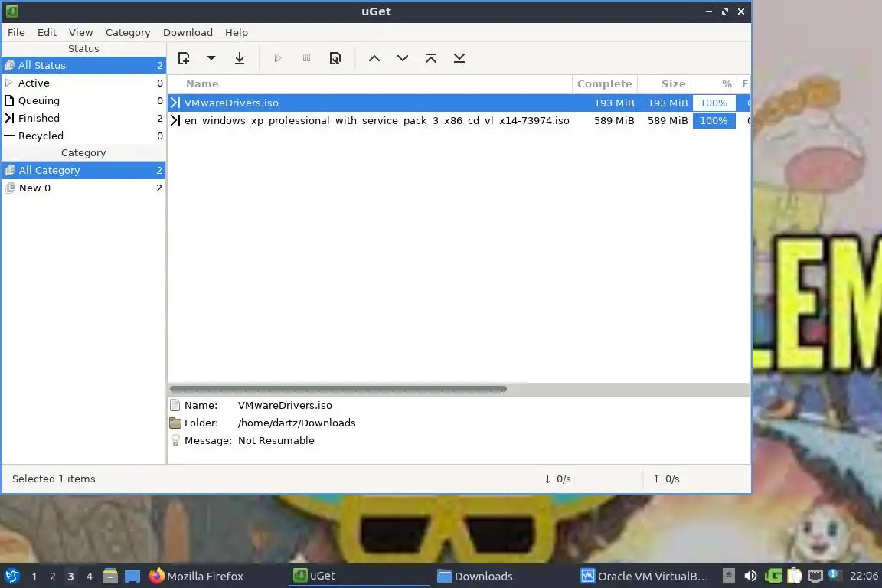Image resolution: width=882 pixels, height=588 pixels.
Task: Click the Selected 1 items status text
Action: (x=54, y=479)
